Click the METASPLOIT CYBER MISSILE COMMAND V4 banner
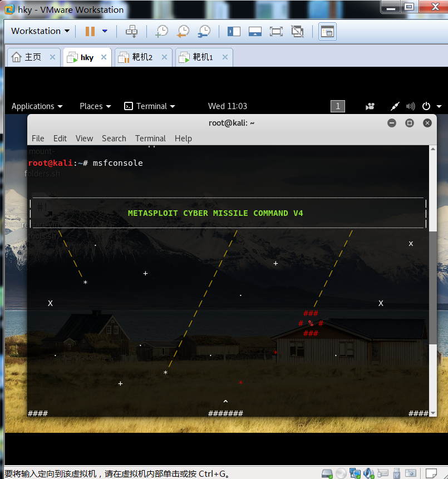The image size is (448, 479). pos(215,213)
